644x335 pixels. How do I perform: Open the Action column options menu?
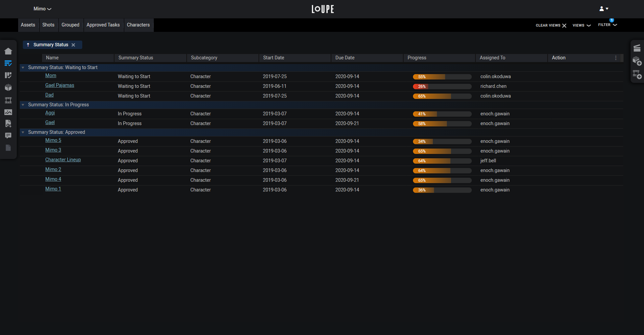(616, 58)
